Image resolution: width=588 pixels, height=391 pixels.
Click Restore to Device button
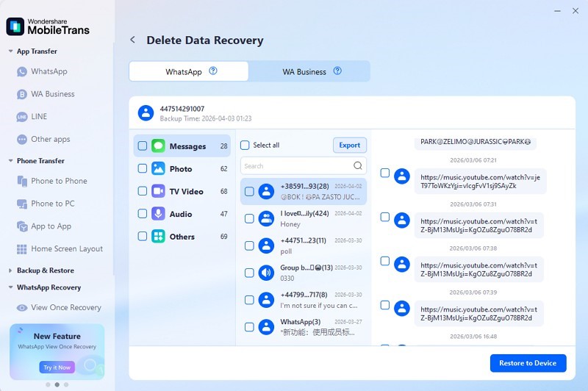click(x=528, y=363)
